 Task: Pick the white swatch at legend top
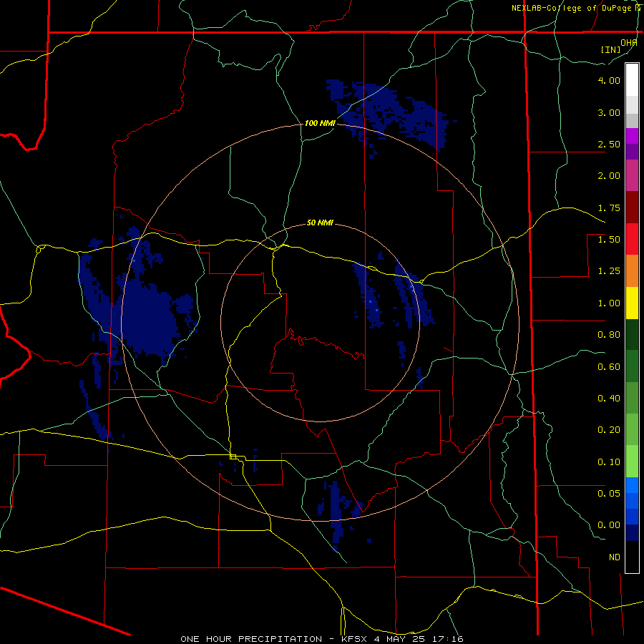[632, 80]
